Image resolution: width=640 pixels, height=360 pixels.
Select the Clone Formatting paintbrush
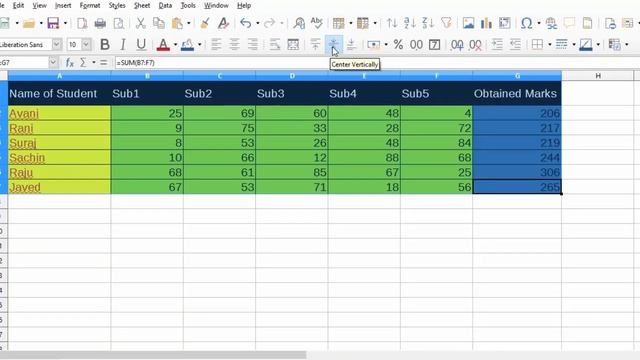[205, 23]
